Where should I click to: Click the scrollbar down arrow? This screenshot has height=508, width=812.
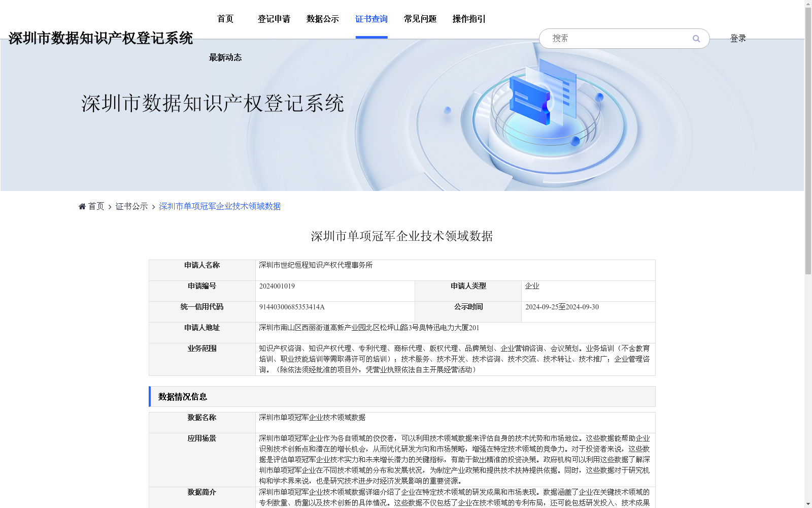coord(808,504)
